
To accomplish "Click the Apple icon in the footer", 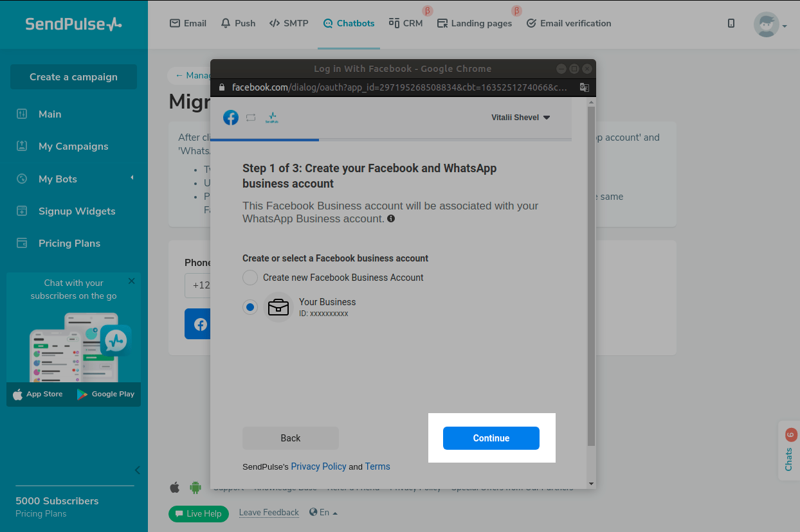I will point(175,488).
